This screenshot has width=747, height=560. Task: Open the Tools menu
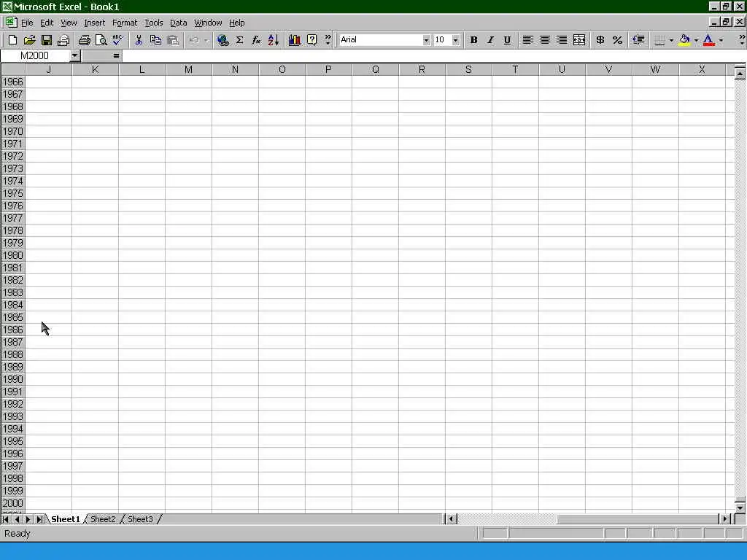tap(154, 23)
